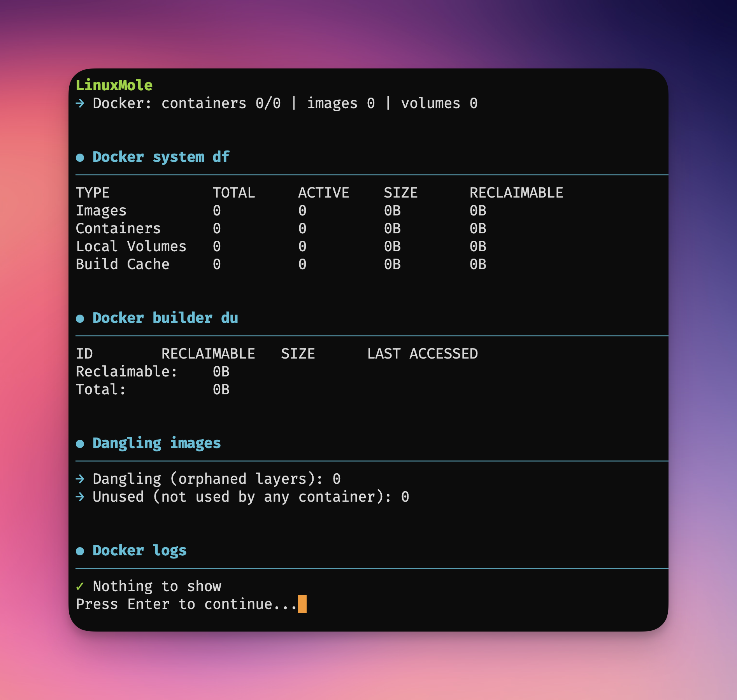Click the orange terminal cursor block

(x=302, y=604)
